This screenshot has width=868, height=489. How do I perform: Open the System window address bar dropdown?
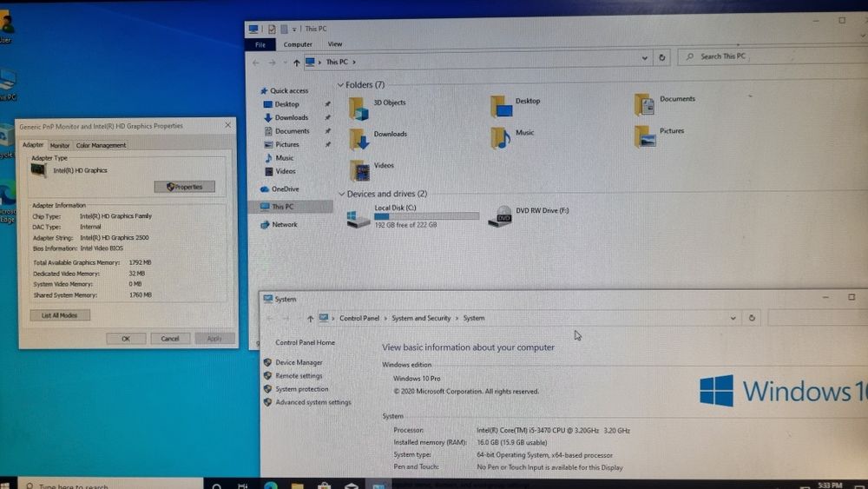[733, 318]
